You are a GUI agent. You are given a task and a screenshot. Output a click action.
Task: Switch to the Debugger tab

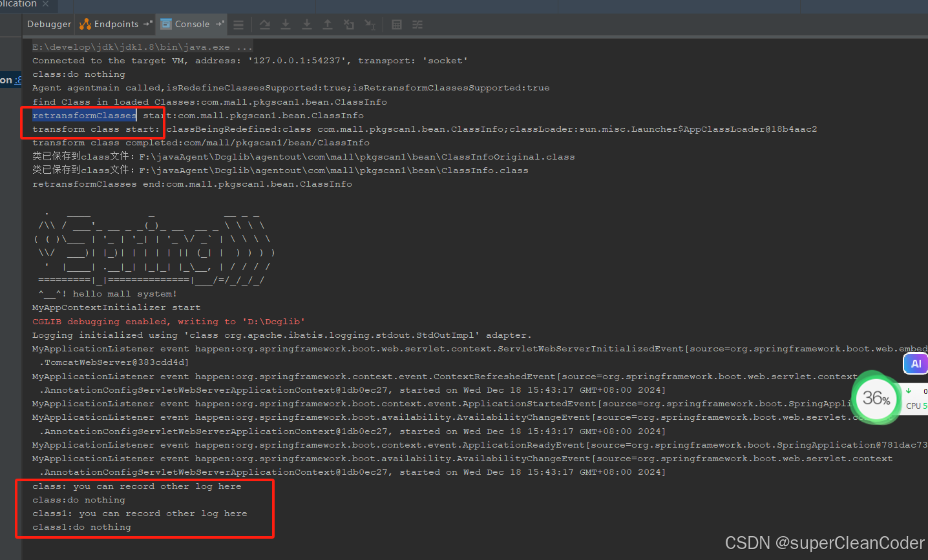click(x=48, y=24)
